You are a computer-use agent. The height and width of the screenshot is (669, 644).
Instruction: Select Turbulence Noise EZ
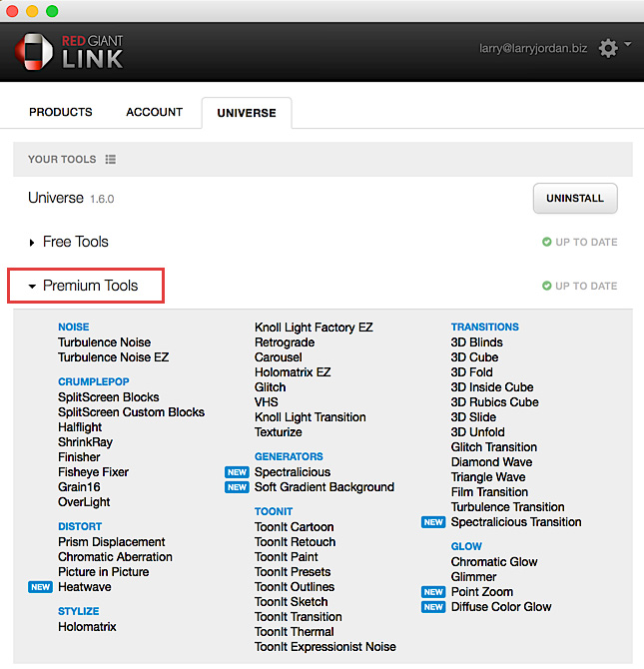coord(114,357)
